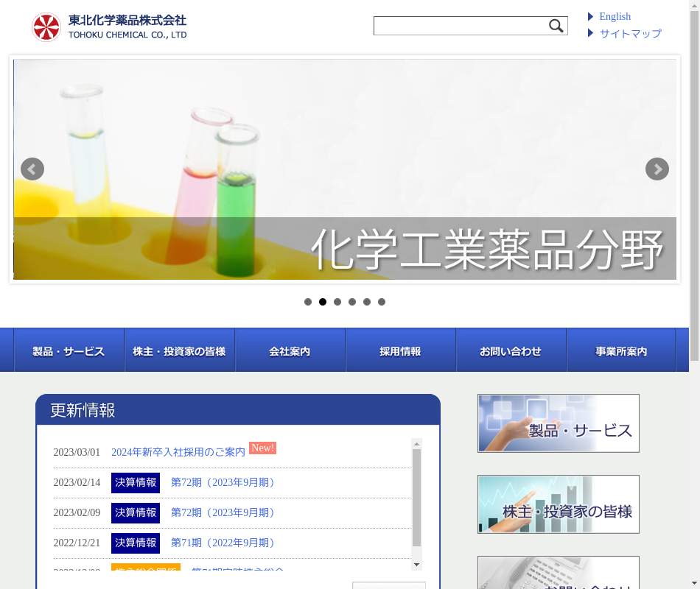The height and width of the screenshot is (589, 700).
Task: Click the Tohoku Chemical company logo
Action: click(x=109, y=27)
